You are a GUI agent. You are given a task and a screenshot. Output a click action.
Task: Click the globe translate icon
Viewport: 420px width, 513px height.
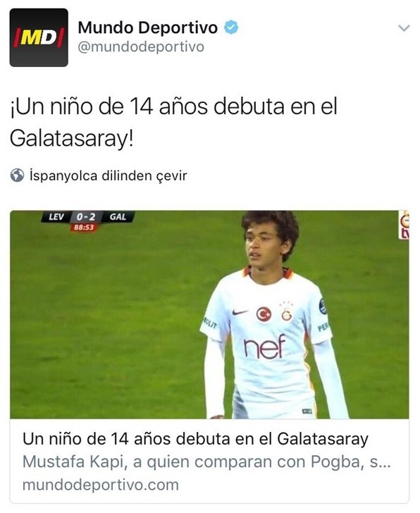pos(17,175)
